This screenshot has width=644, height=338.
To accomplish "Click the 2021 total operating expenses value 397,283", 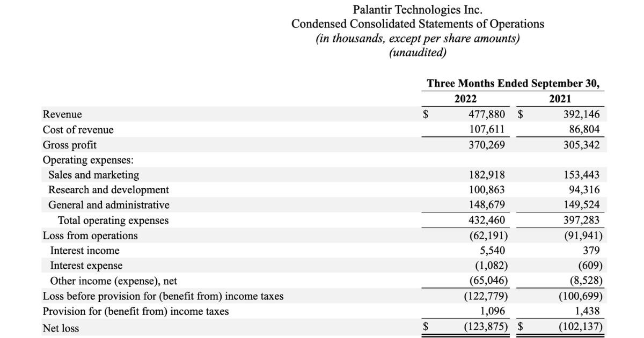I will [582, 221].
